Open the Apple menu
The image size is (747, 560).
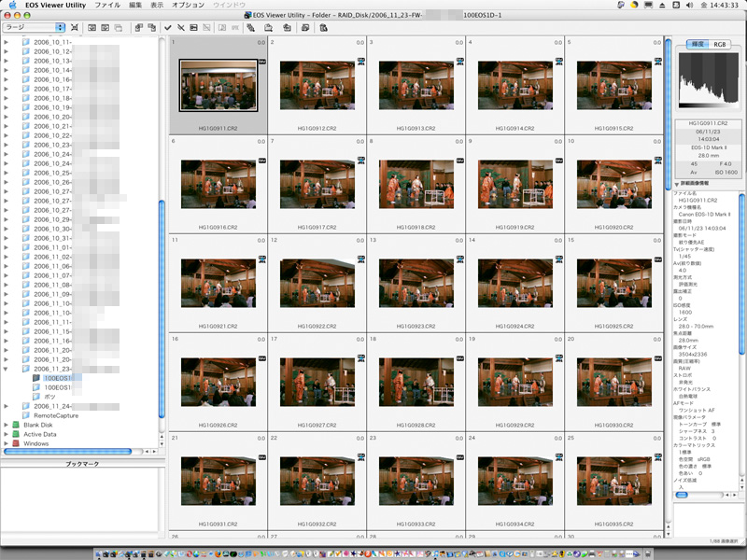(13, 5)
